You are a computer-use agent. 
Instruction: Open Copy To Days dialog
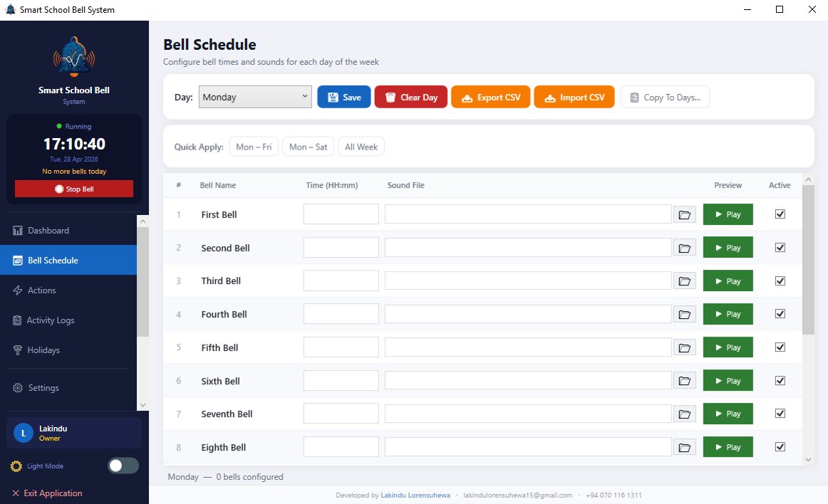[x=666, y=97]
